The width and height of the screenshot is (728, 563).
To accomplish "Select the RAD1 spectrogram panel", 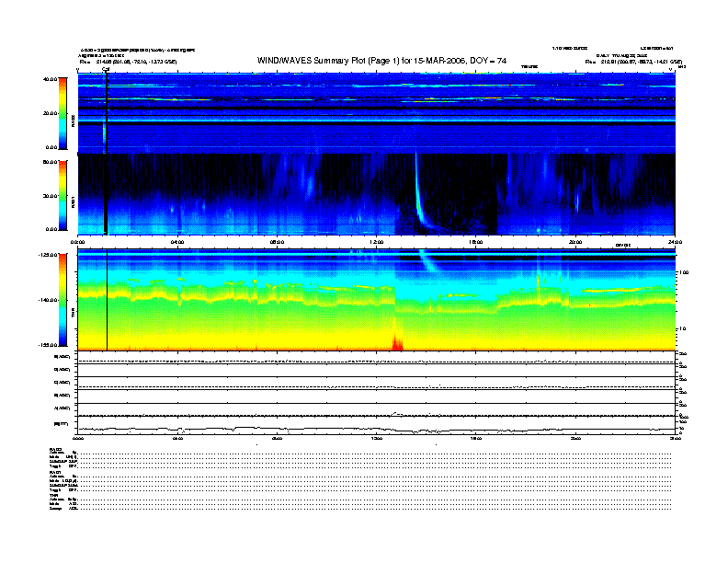I will pos(377,194).
